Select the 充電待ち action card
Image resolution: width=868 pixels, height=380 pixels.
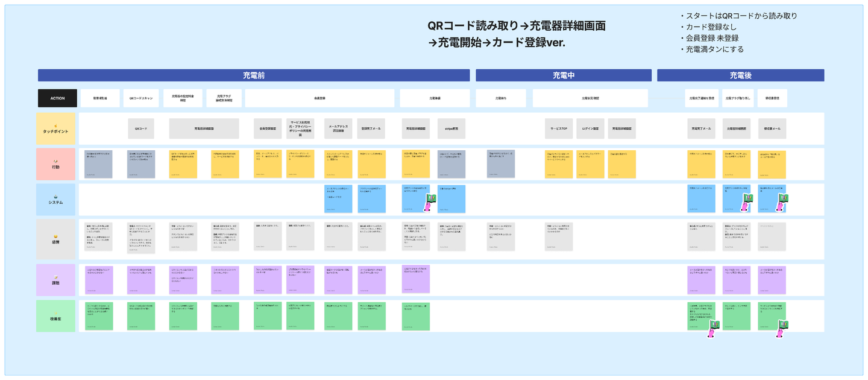500,98
